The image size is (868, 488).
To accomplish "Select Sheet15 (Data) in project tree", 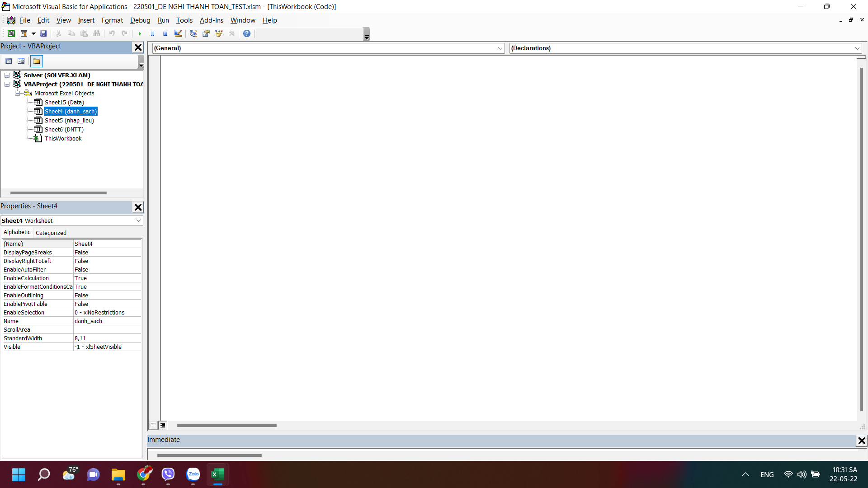I will [64, 103].
